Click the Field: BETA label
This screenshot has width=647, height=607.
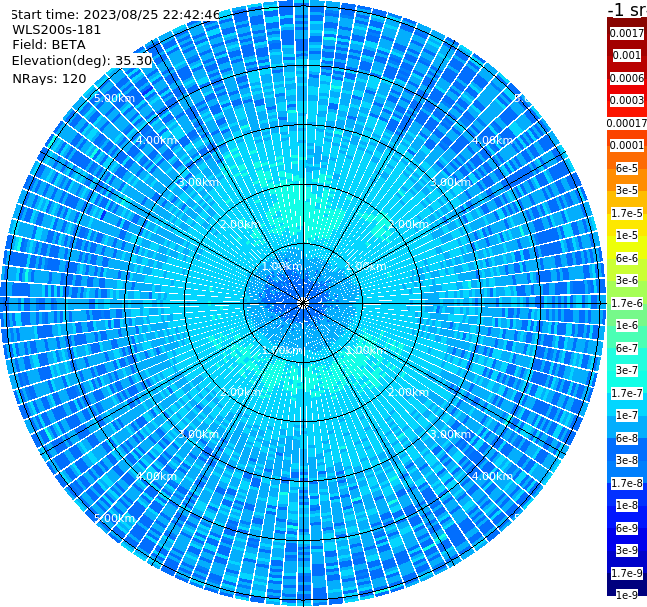[x=49, y=45]
